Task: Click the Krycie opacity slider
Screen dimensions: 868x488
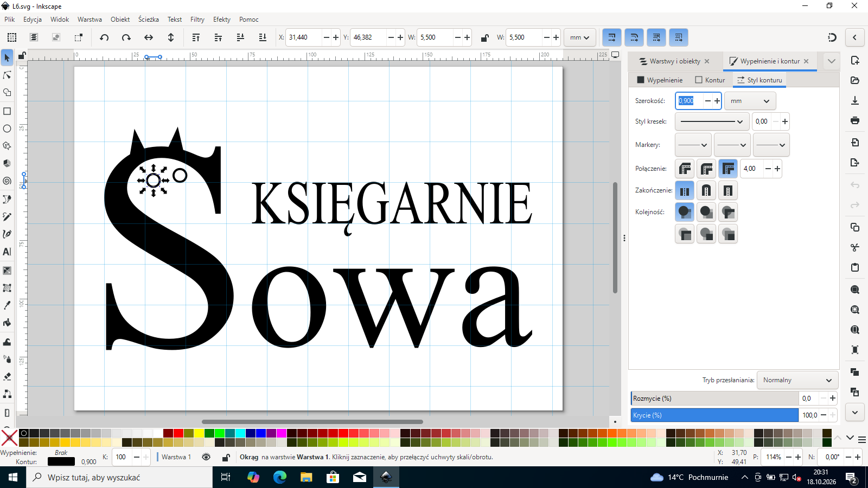Action: (x=714, y=415)
